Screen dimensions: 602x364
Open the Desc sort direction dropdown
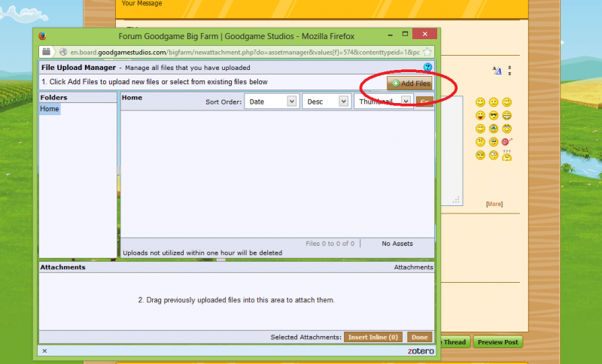tap(326, 102)
